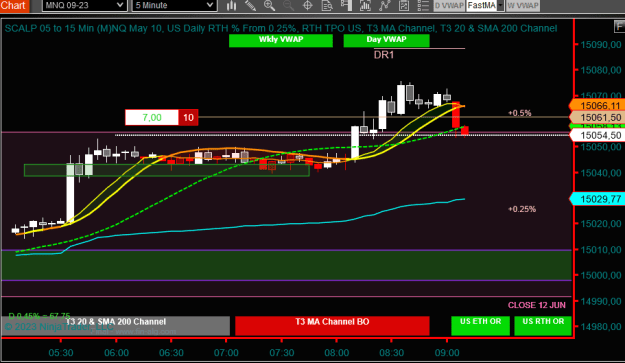Open the 5 Minute interval dropdown
This screenshot has height=363, width=625.
(174, 5)
